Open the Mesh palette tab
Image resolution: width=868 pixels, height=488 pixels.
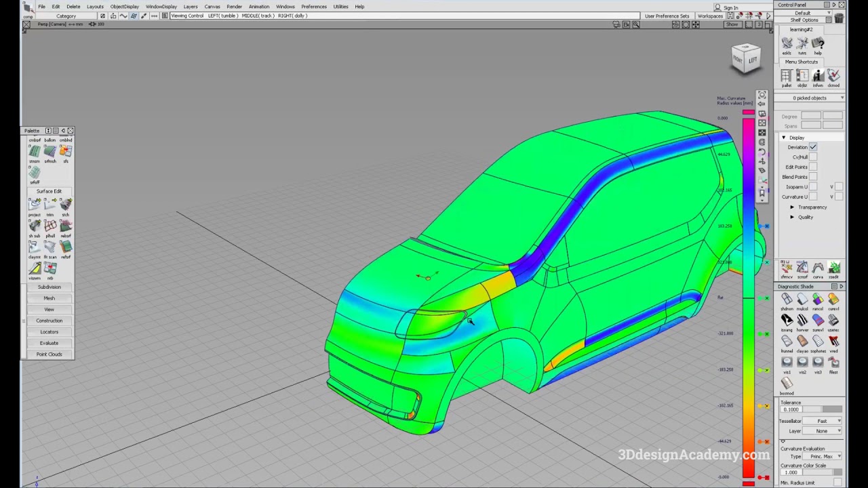49,298
